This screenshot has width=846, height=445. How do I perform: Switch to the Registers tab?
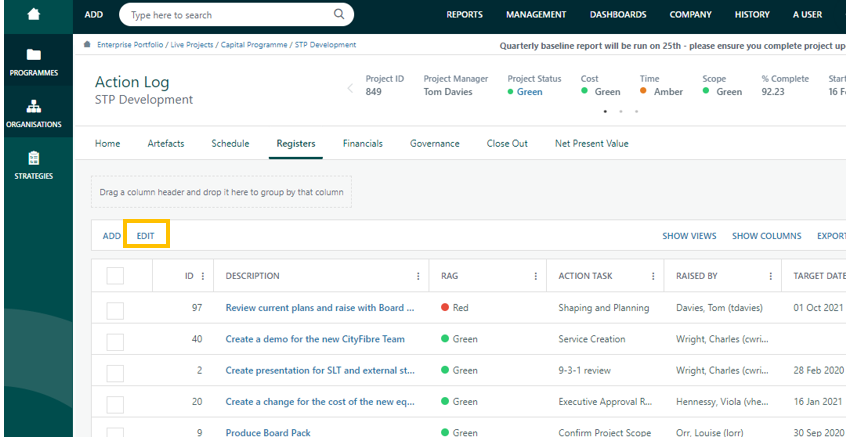[x=296, y=143]
